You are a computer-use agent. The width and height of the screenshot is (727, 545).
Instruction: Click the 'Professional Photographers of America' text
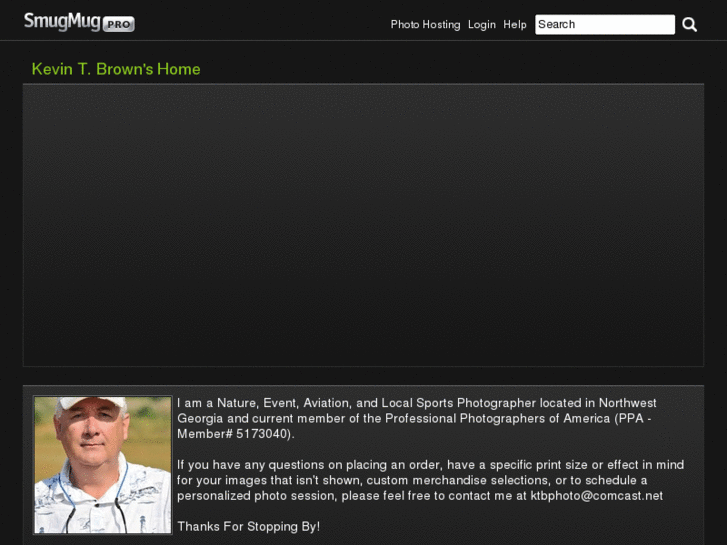(x=497, y=418)
